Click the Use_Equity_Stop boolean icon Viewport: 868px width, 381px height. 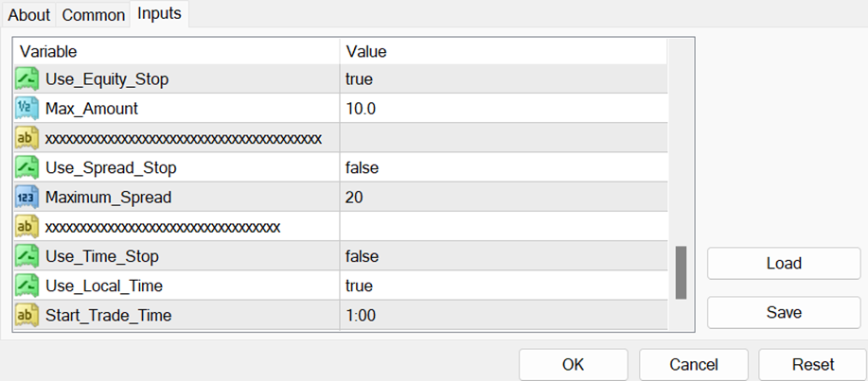click(x=27, y=79)
